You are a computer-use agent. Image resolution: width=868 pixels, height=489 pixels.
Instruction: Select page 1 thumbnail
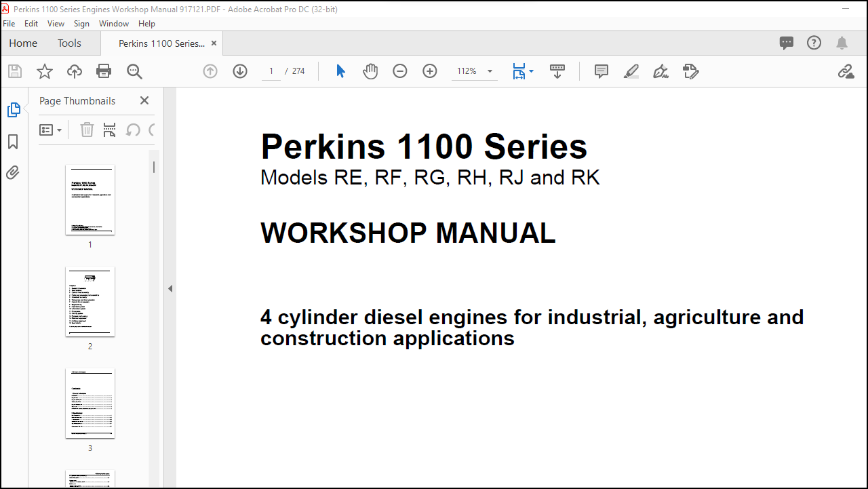[90, 199]
